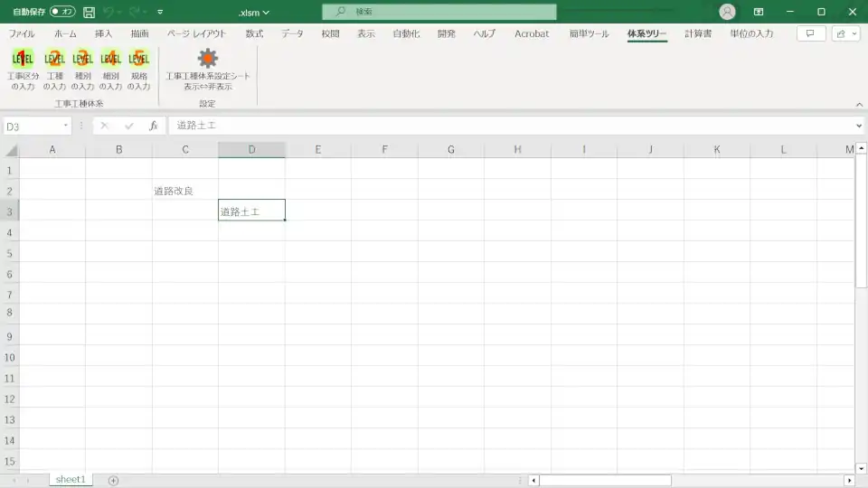Viewport: 868px width, 488px height.
Task: Switch to the ページレイアウト tab
Action: click(196, 33)
